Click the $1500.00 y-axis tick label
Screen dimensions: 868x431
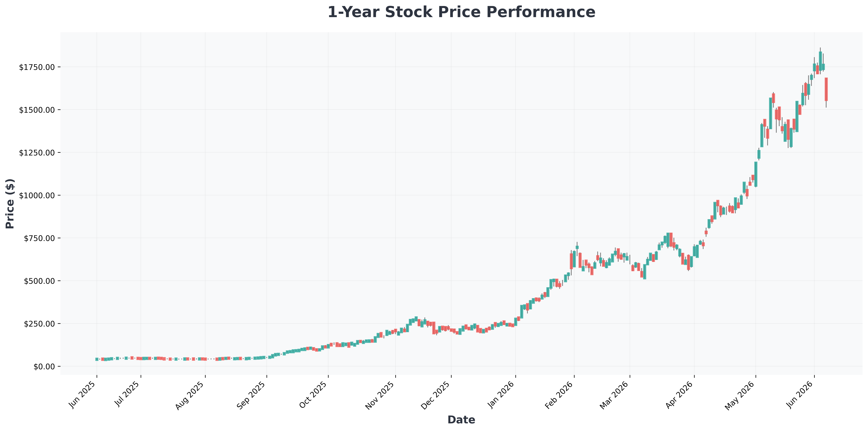(36, 110)
